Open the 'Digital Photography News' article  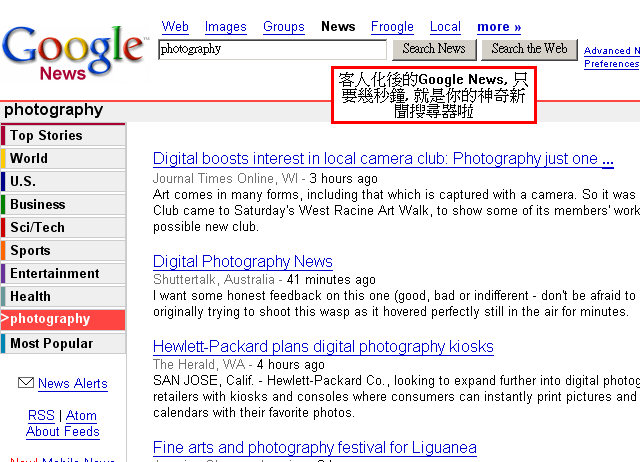pyautogui.click(x=243, y=261)
